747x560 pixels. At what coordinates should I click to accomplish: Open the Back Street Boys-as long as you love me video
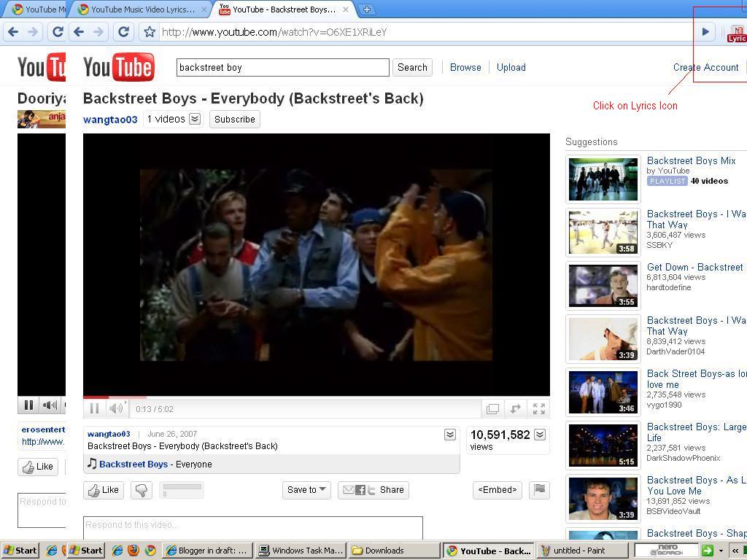(697, 379)
